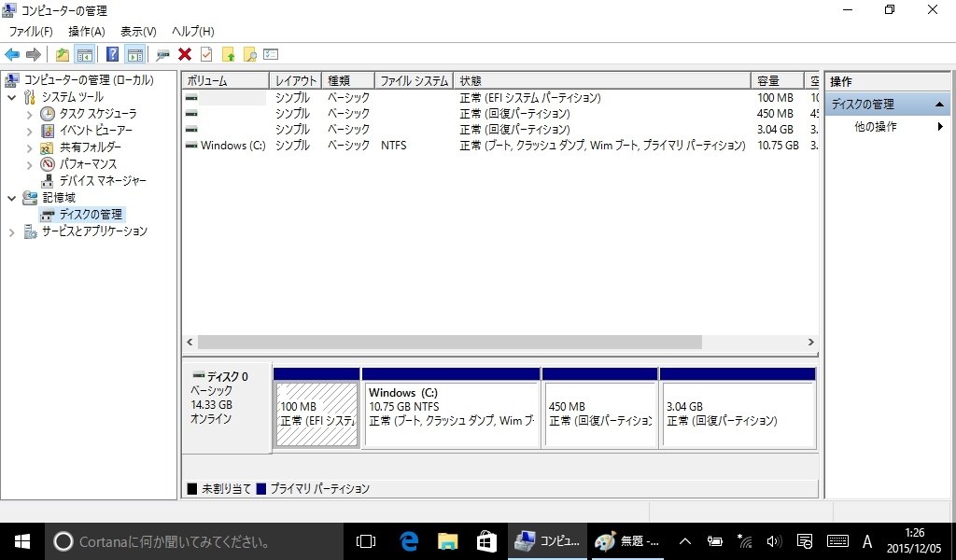
Task: Sort by the 状態 column header
Action: [x=602, y=80]
